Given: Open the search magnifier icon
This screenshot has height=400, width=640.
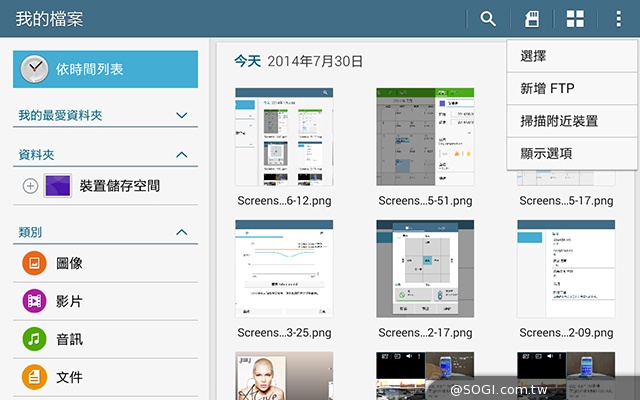Looking at the screenshot, I should (488, 19).
